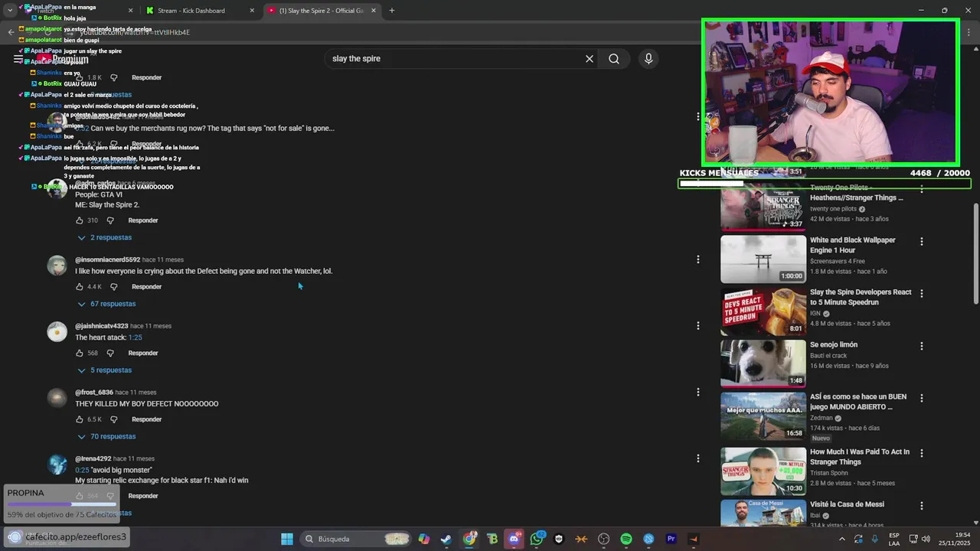
Task: Like the comment by @insomniacnerd5592
Action: (80, 287)
